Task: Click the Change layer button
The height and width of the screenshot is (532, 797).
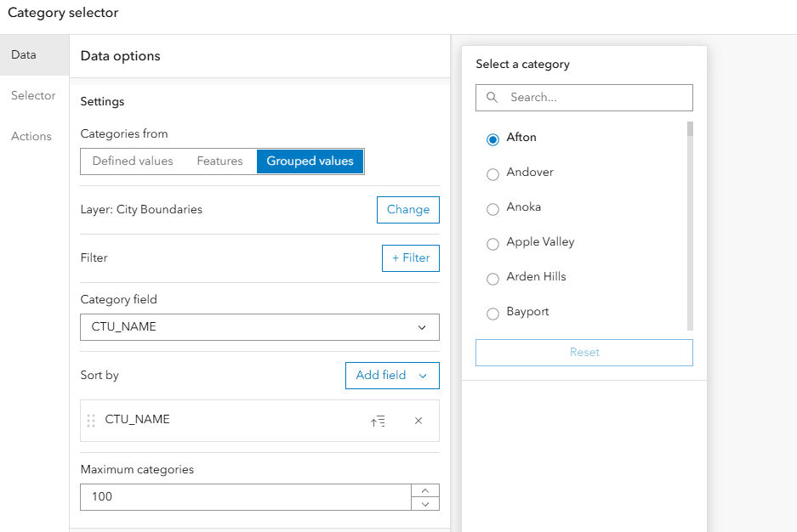Action: [x=408, y=210]
